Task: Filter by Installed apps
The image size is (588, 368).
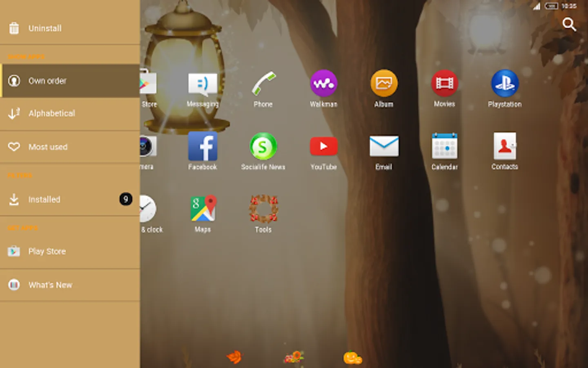Action: [70, 199]
